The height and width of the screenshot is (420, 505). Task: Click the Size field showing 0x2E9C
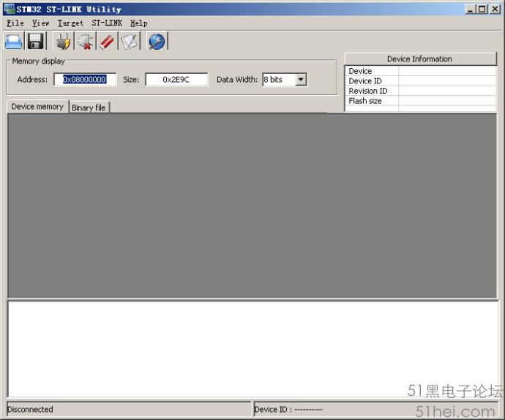coord(176,80)
